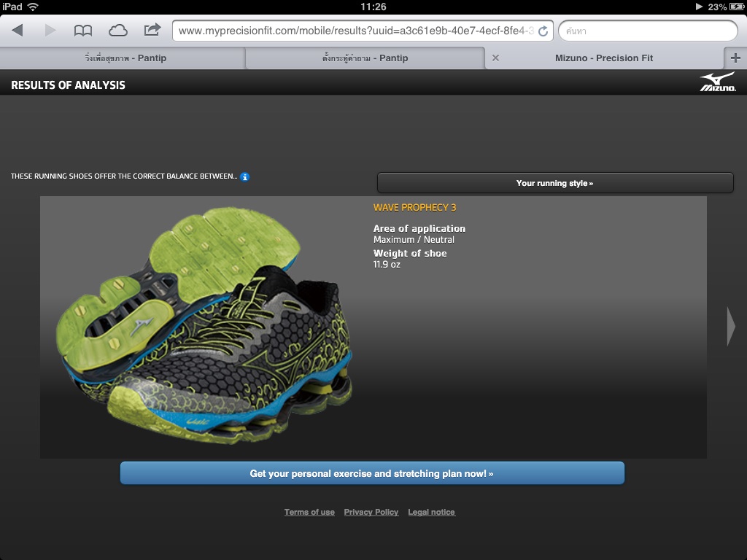The height and width of the screenshot is (560, 747).
Task: Open the Your running style button
Action: click(x=555, y=183)
